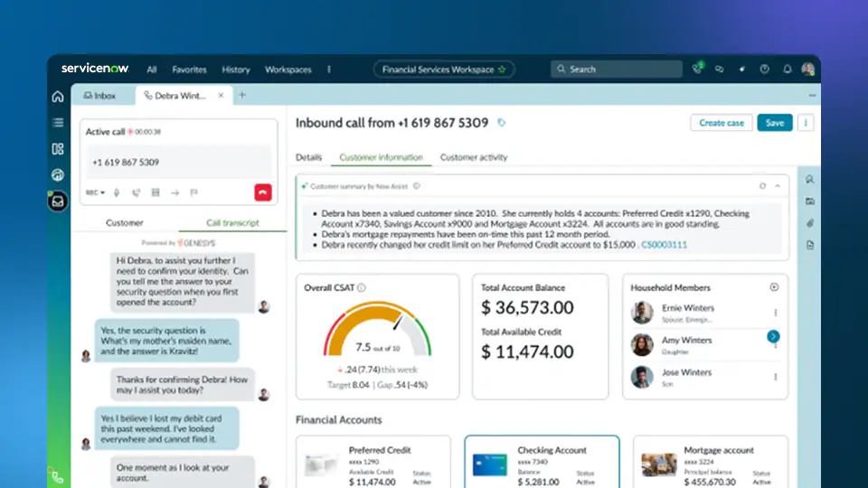Open the inbox sidebar icon
This screenshot has height=488, width=868.
58,202
